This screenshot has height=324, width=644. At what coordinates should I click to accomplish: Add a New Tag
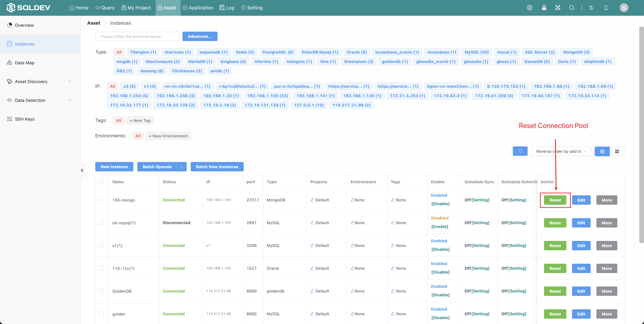(140, 120)
